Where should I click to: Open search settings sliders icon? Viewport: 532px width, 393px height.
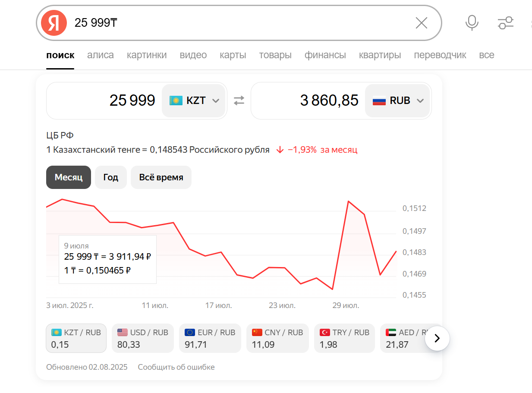pyautogui.click(x=505, y=23)
